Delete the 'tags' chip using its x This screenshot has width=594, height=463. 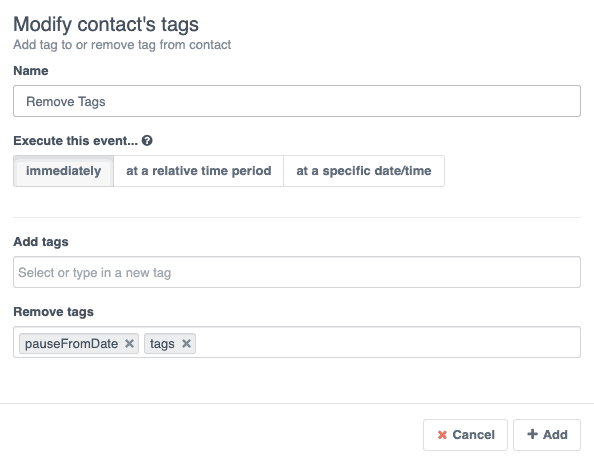[186, 343]
